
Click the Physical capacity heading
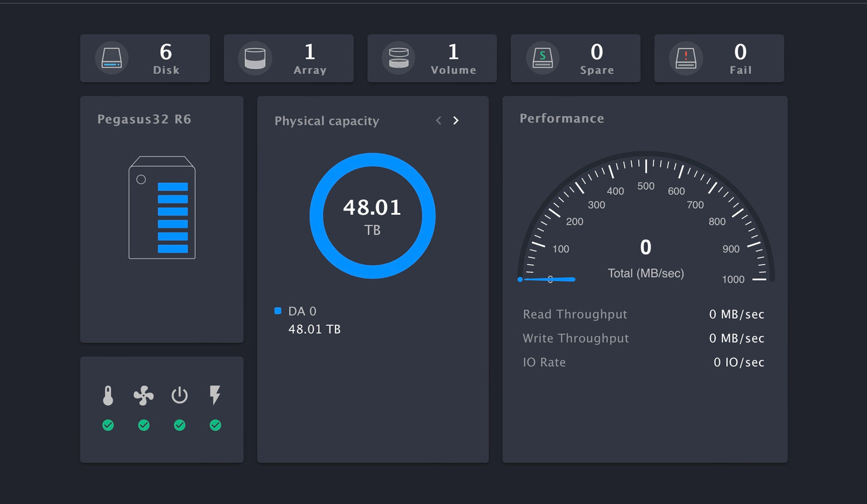coord(327,121)
